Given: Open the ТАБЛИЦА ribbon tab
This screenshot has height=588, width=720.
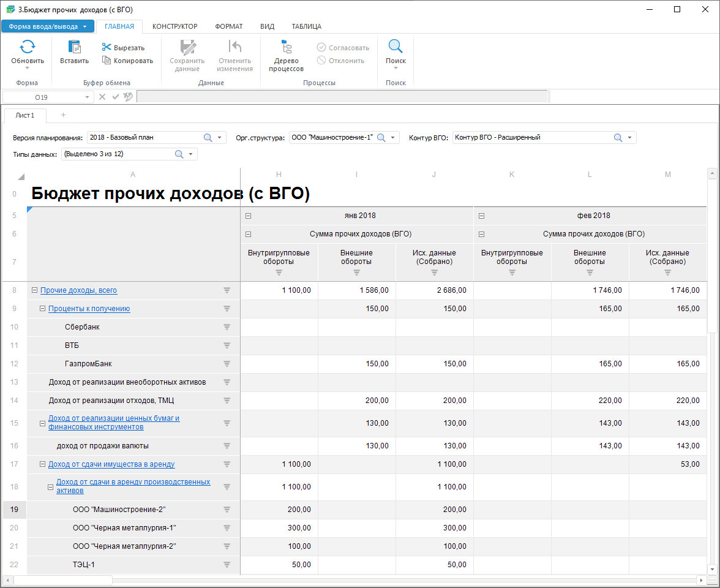Looking at the screenshot, I should click(306, 26).
